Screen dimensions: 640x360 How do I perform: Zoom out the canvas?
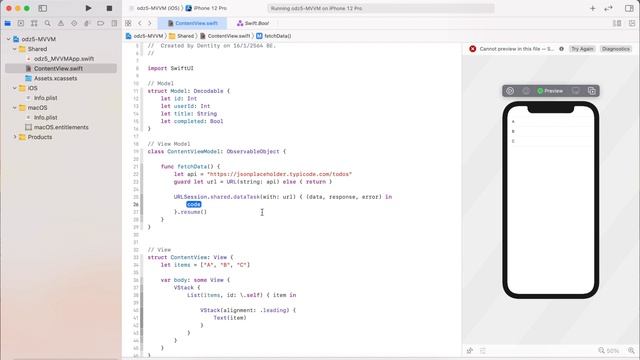pyautogui.click(x=601, y=351)
